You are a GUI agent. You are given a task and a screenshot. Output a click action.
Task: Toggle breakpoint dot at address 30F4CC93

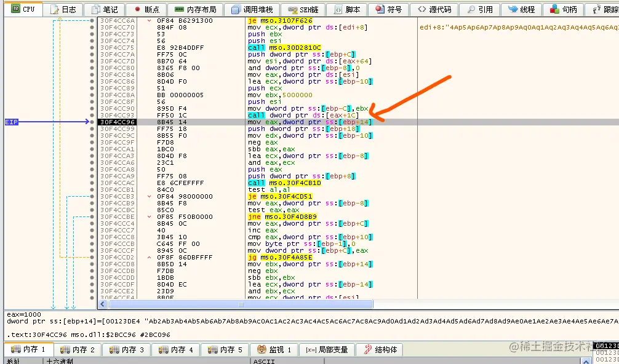pyautogui.click(x=92, y=115)
